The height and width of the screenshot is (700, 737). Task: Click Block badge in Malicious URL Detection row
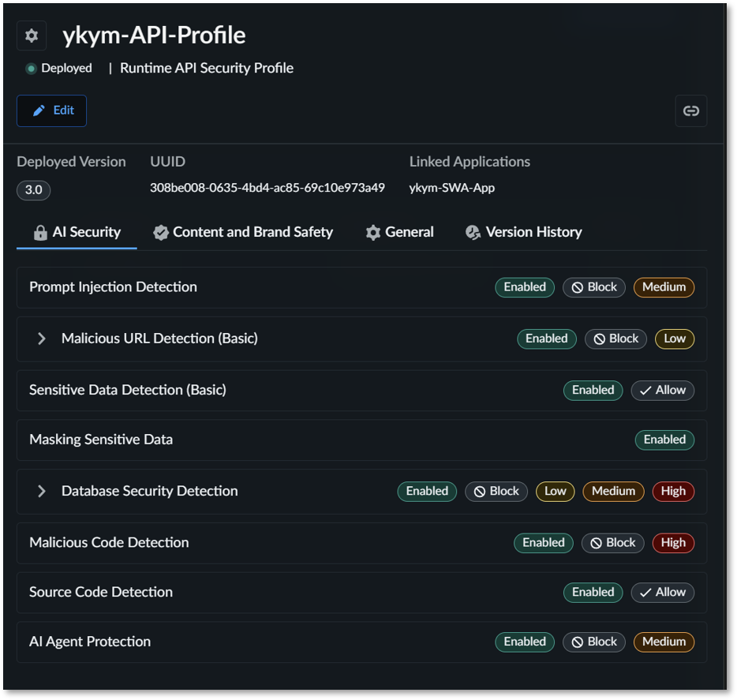coord(615,339)
